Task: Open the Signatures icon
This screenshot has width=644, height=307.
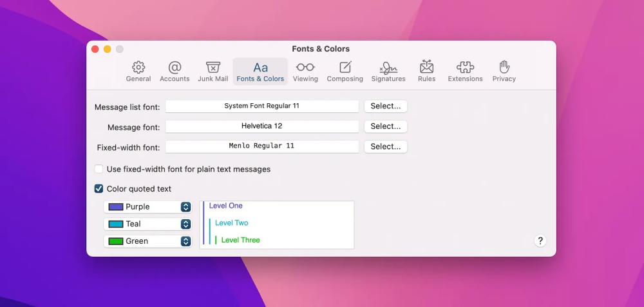Action: pyautogui.click(x=388, y=68)
